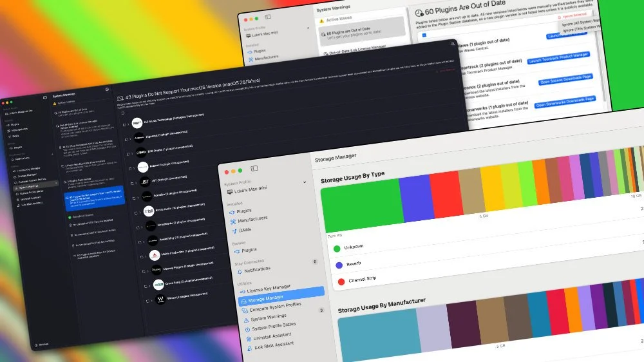
Task: Tick checkbox for BFD Drums row
Action: pyautogui.click(x=128, y=154)
